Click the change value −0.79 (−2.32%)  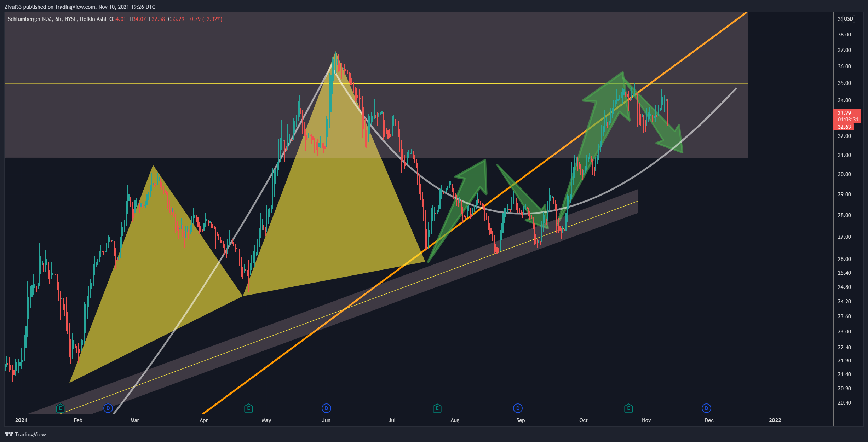205,19
